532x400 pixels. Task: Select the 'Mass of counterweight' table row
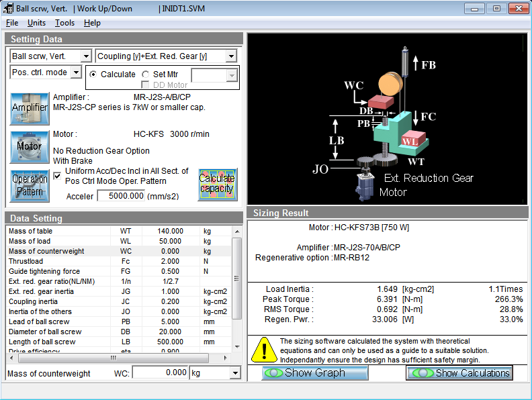119,251
